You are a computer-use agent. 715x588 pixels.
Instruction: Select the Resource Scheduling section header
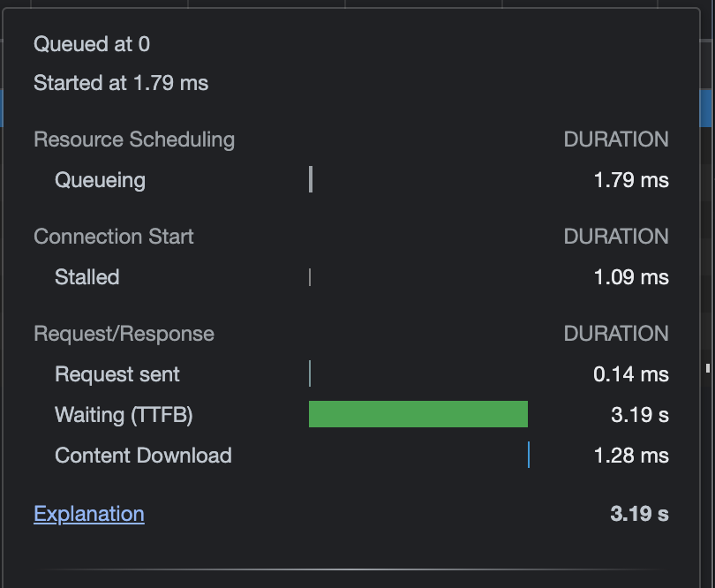coord(133,139)
